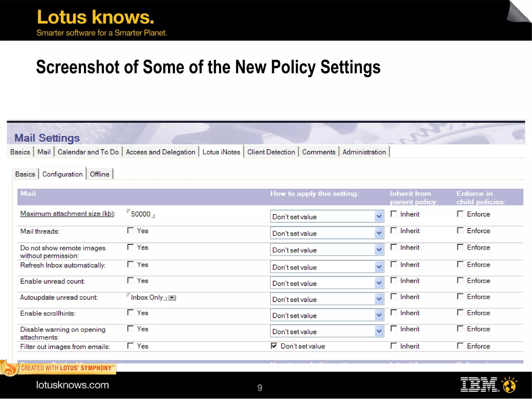
Task: Check Inherit for Enable unread count
Action: point(394,280)
